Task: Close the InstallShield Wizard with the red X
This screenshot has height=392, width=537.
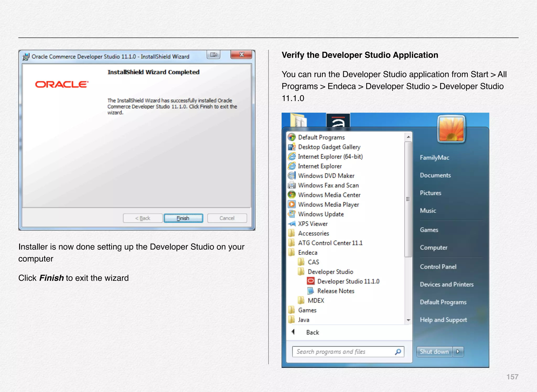Action: tap(241, 55)
